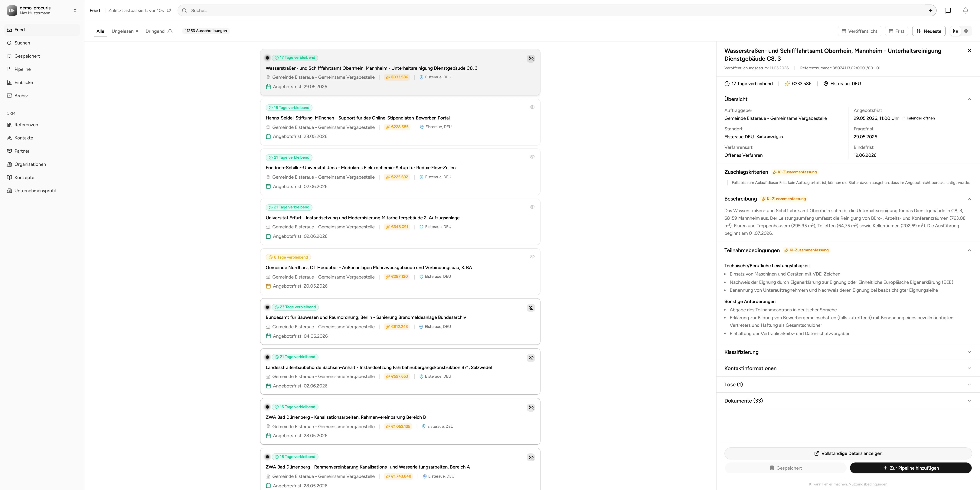
Task: Open Einblicke in the sidebar
Action: [42, 83]
